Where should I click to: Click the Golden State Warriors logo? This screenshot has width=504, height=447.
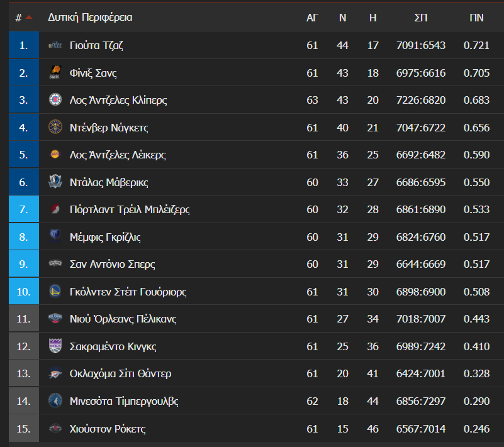pyautogui.click(x=55, y=292)
